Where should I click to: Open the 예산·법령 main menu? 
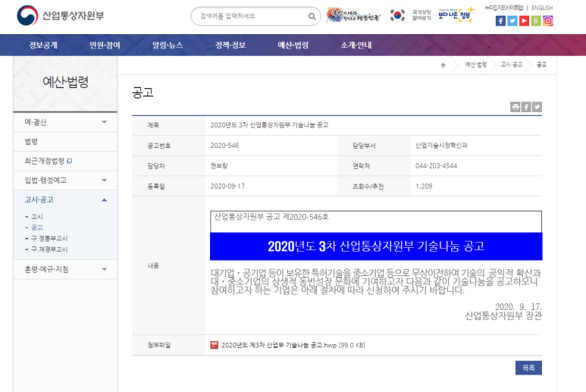coord(293,45)
